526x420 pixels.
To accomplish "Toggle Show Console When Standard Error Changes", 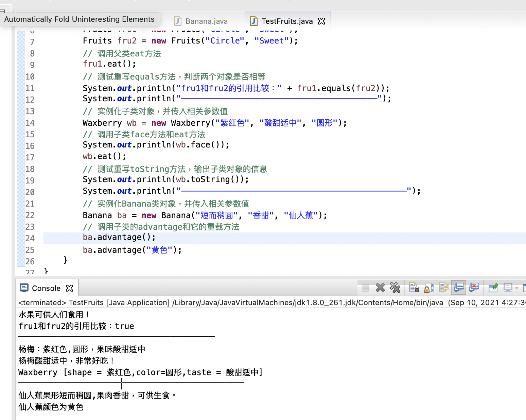I will pyautogui.click(x=474, y=288).
